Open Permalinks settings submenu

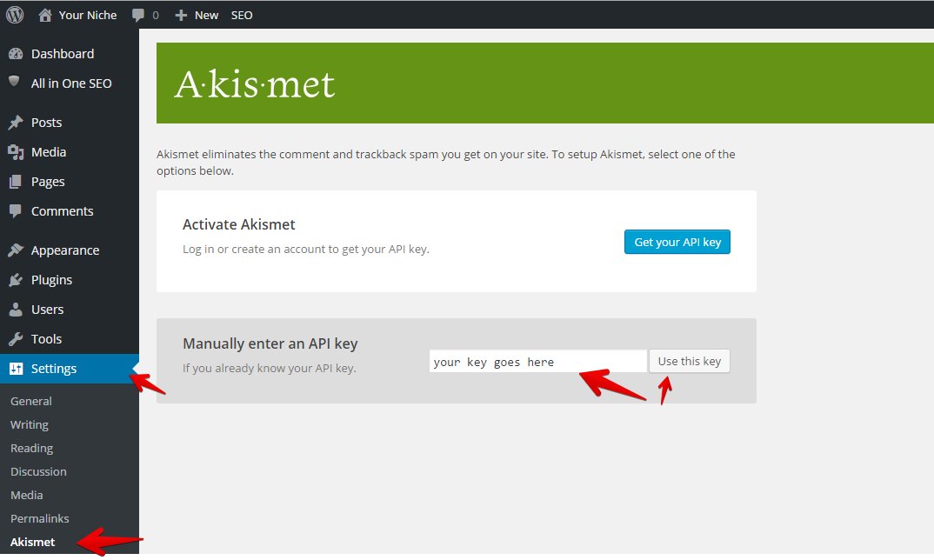click(x=39, y=518)
